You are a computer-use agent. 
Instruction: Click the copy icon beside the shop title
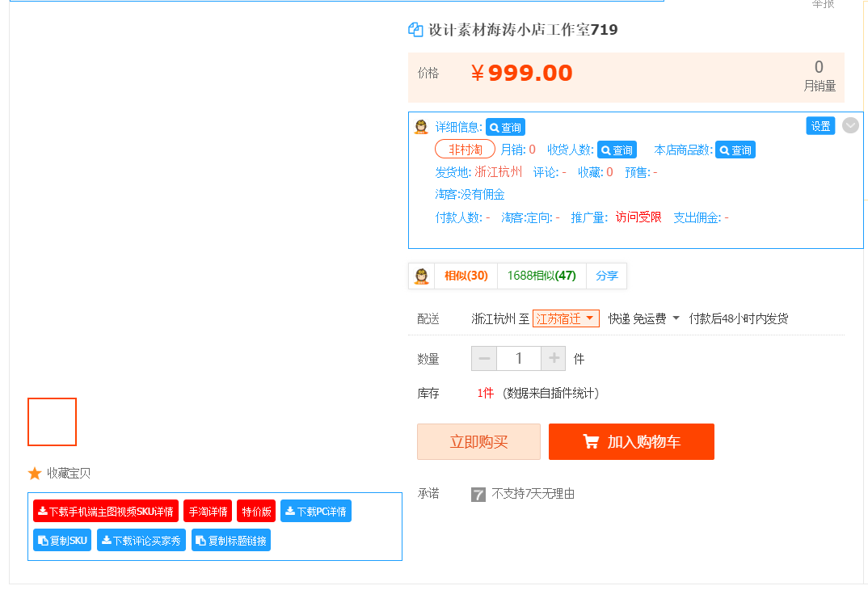coord(415,29)
